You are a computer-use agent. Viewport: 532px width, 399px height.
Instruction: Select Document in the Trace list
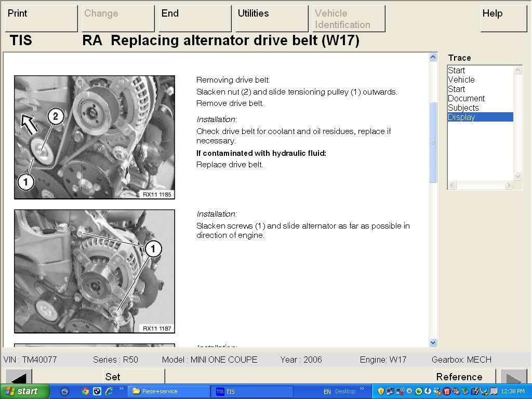[x=466, y=98]
